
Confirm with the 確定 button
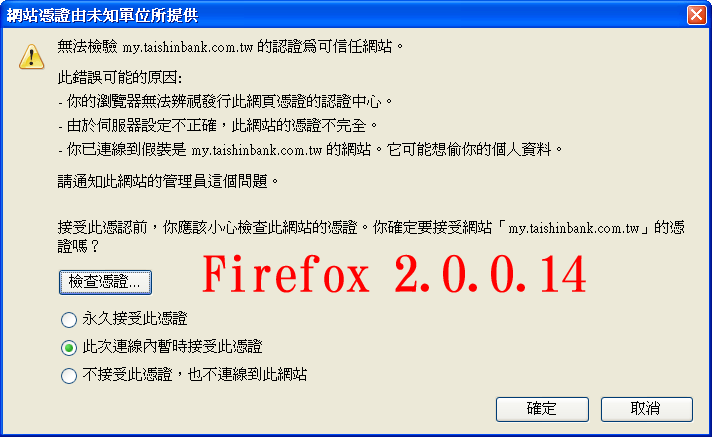[x=542, y=409]
